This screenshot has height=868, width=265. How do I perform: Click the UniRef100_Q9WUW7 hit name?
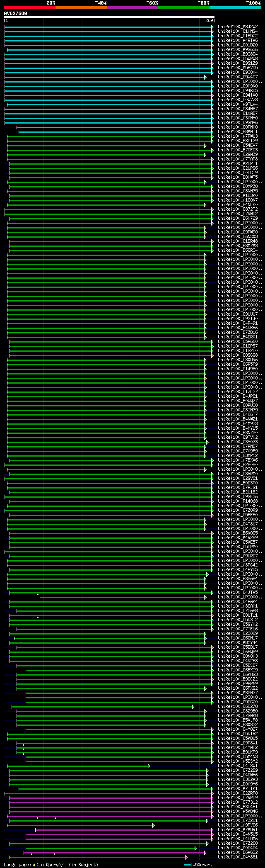pos(238,314)
